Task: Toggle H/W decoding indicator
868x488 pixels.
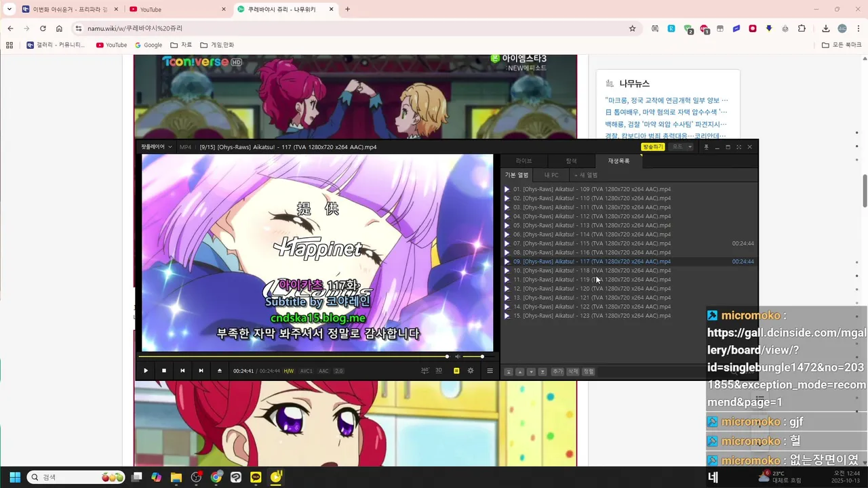Action: (x=289, y=371)
